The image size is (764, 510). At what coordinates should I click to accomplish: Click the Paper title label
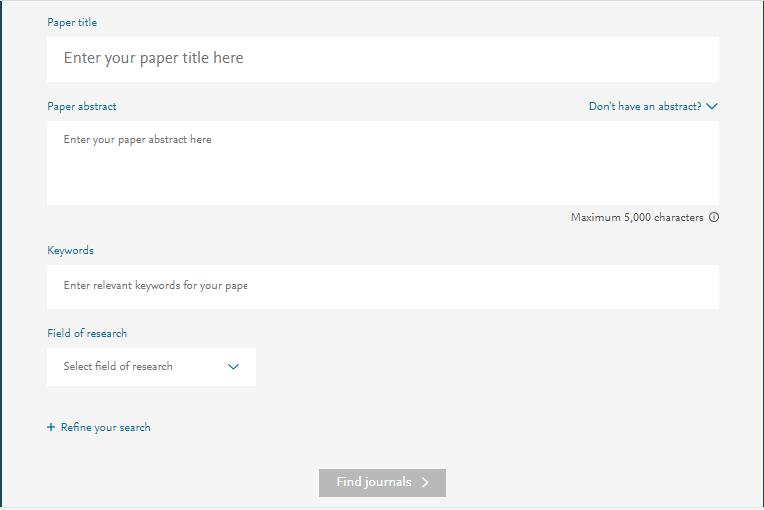(72, 22)
